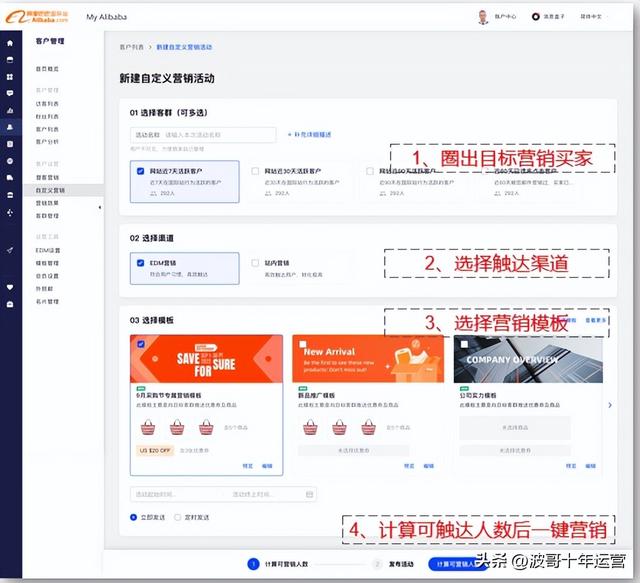The width and height of the screenshot is (640, 583).
Task: Open 客户列表 in side menu
Action: (47, 129)
